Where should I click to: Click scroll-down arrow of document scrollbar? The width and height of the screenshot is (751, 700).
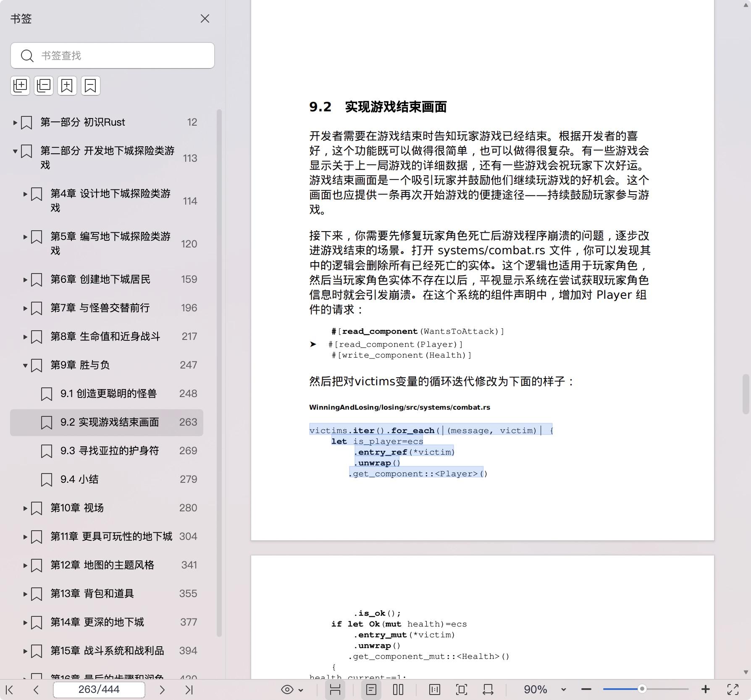(746, 672)
